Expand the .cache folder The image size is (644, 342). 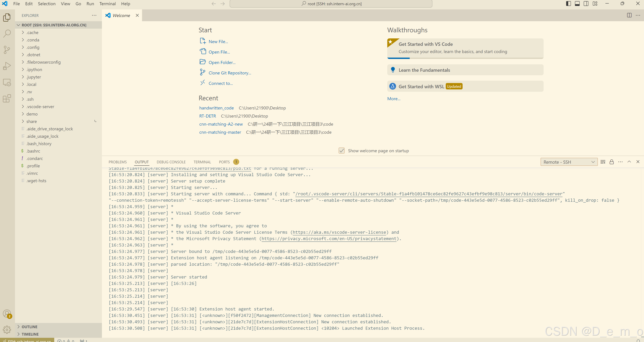pos(58,32)
